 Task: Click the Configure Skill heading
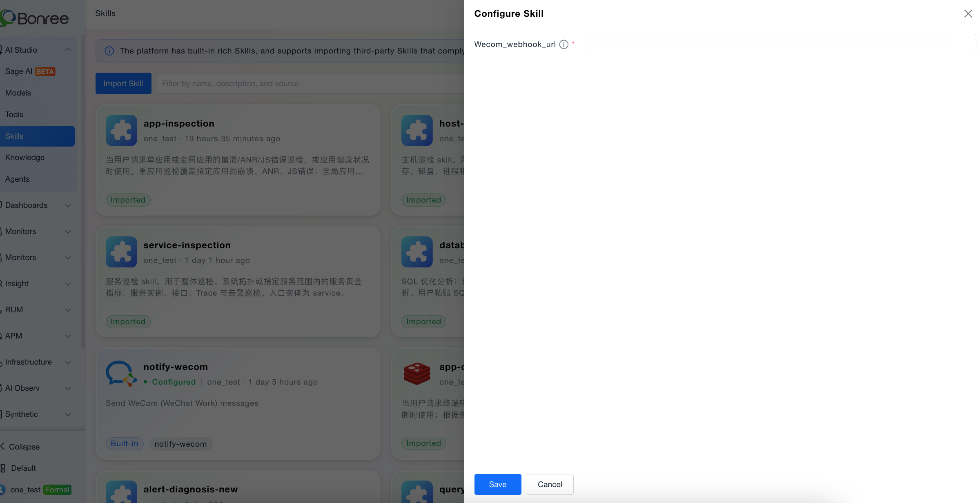[x=509, y=13]
